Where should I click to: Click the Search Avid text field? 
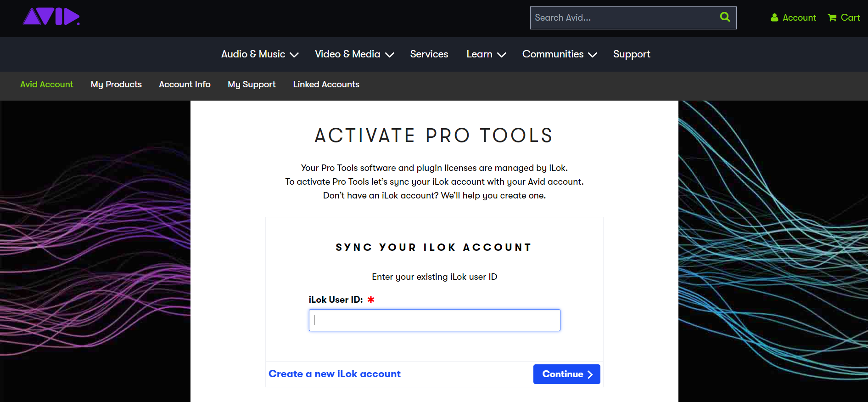[x=624, y=18]
